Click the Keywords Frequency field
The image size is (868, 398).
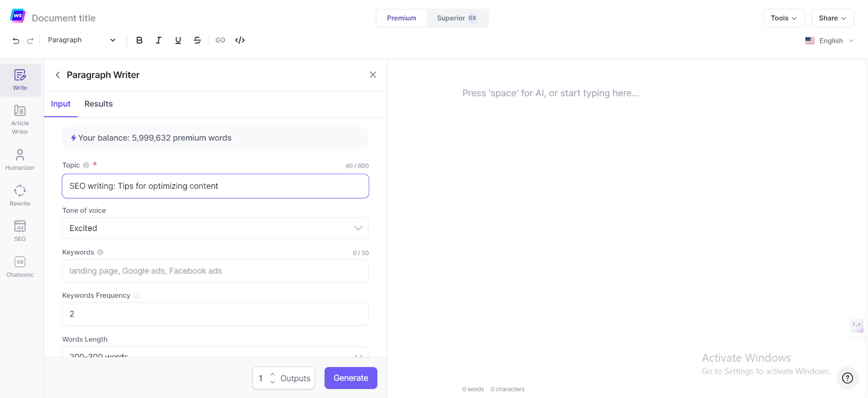(215, 314)
